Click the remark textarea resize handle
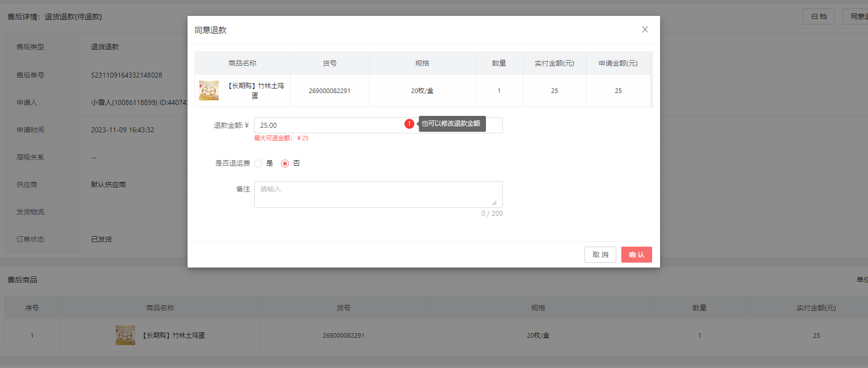The image size is (868, 368). (x=494, y=202)
